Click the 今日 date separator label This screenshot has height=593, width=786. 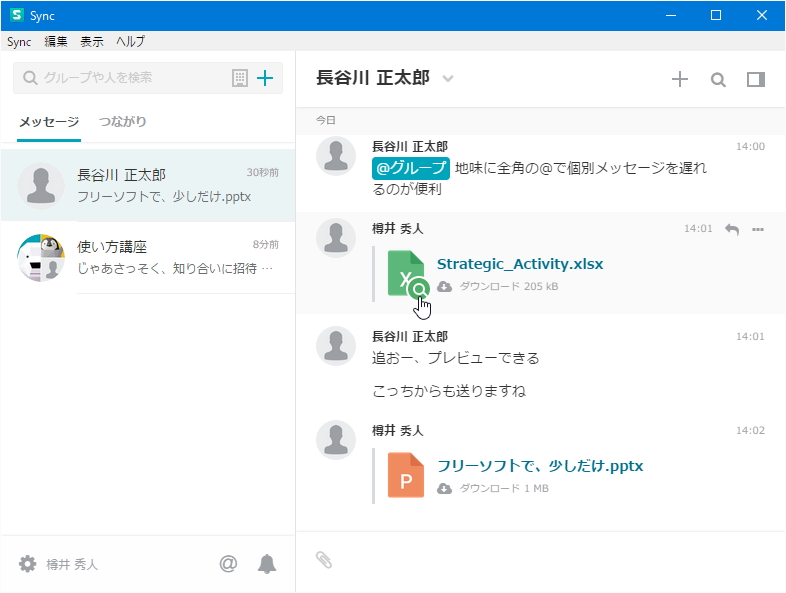(x=325, y=120)
